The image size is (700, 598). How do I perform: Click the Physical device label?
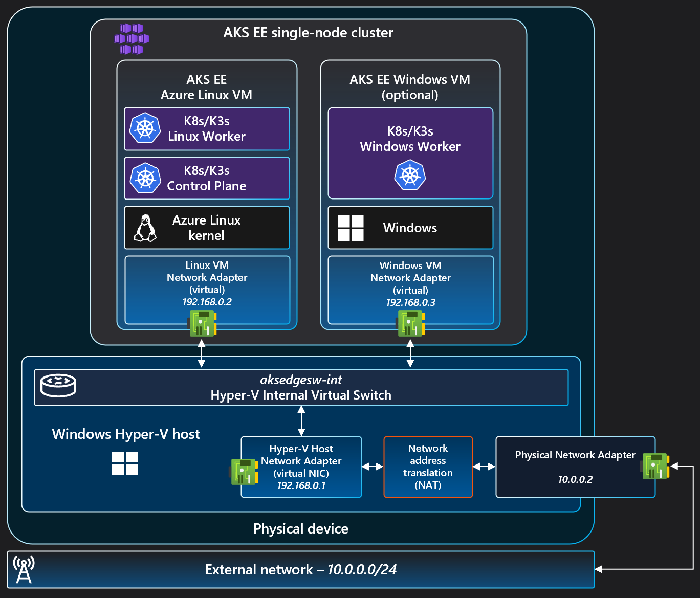point(301,528)
